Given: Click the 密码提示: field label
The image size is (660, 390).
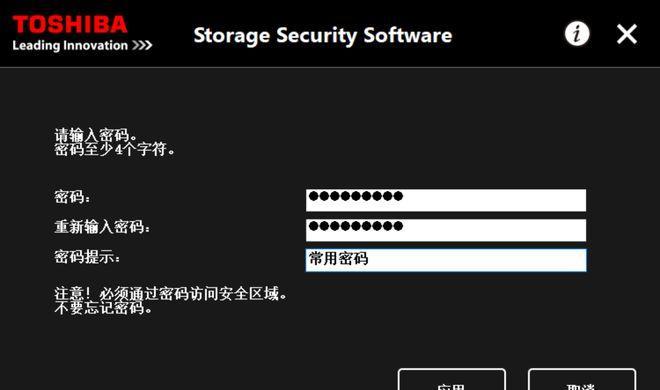Looking at the screenshot, I should click(x=87, y=257).
